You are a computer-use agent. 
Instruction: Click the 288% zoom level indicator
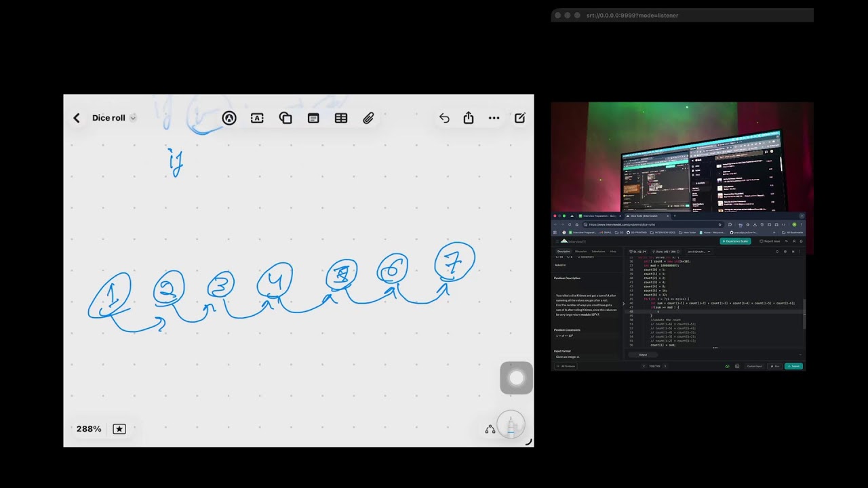click(89, 429)
